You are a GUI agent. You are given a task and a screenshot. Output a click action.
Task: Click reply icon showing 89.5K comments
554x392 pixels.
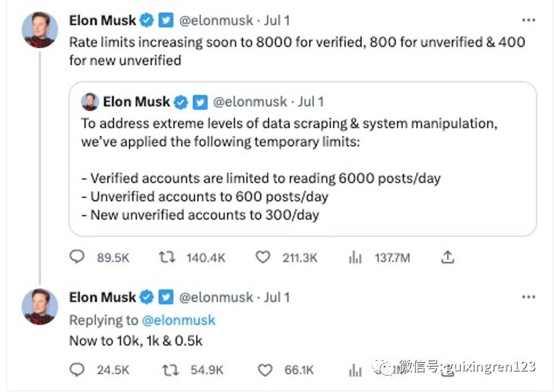pyautogui.click(x=77, y=258)
